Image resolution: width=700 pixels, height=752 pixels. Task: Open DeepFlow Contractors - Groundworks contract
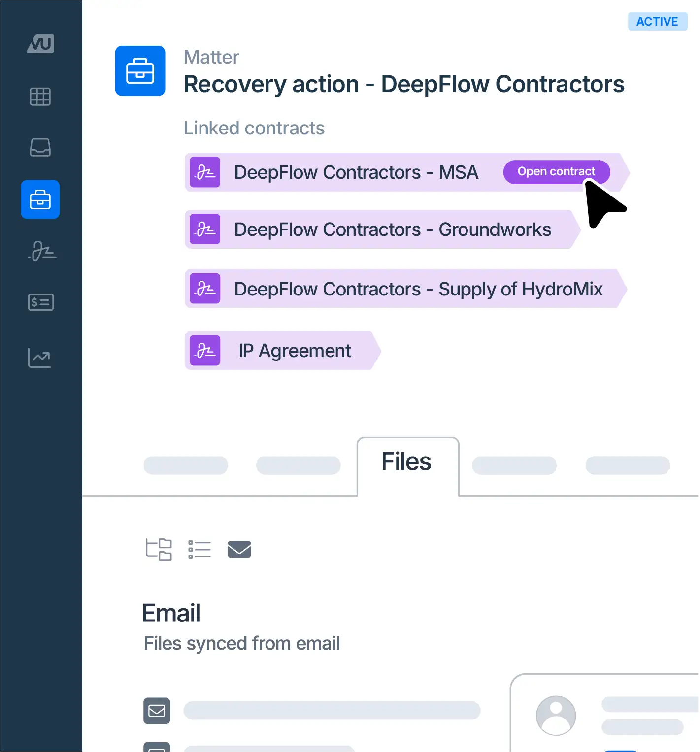click(392, 230)
